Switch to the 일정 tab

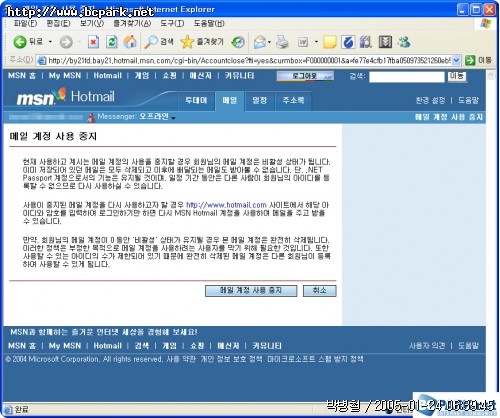(x=259, y=100)
